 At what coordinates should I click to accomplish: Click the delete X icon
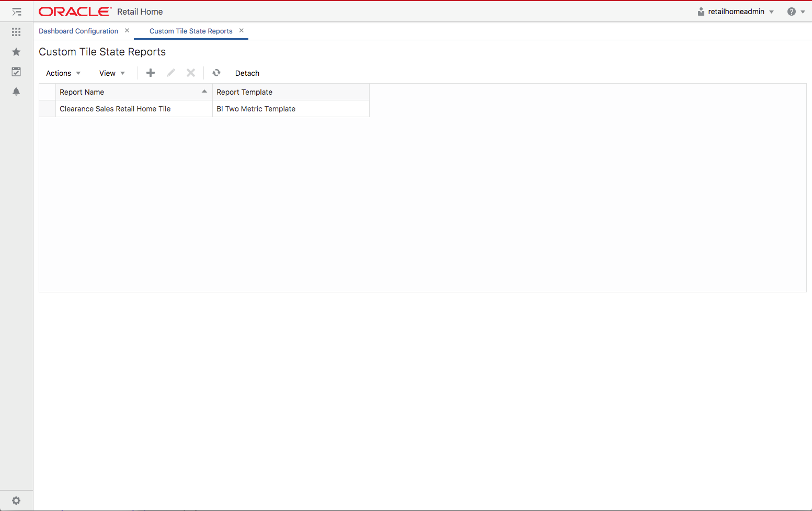coord(190,73)
